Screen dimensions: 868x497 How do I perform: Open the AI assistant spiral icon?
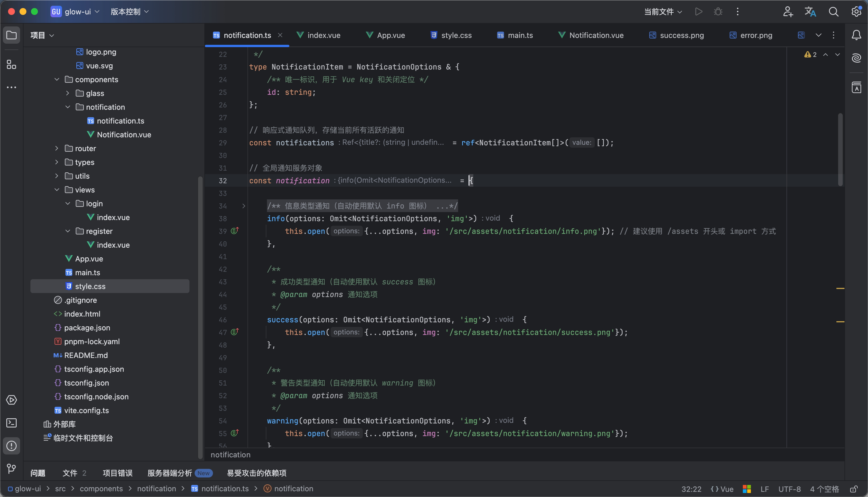(x=857, y=58)
